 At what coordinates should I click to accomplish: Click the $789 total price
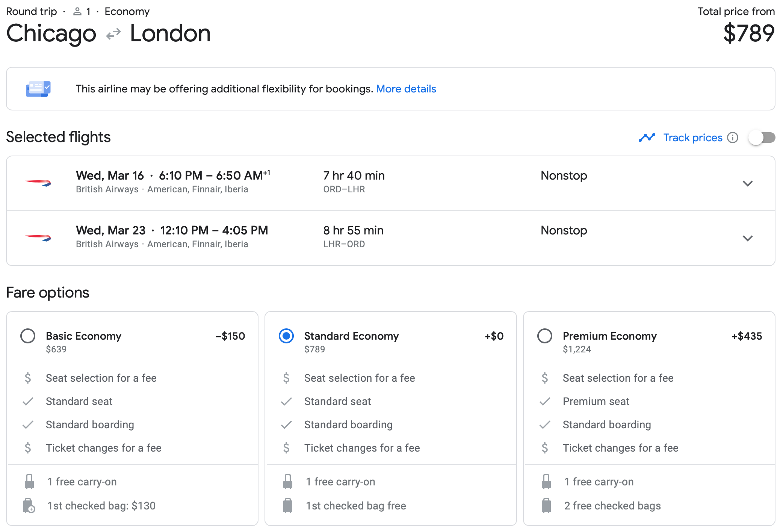tap(749, 33)
